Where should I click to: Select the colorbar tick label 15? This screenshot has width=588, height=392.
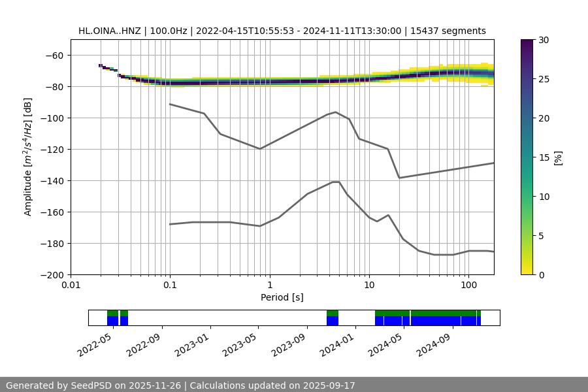(x=545, y=157)
